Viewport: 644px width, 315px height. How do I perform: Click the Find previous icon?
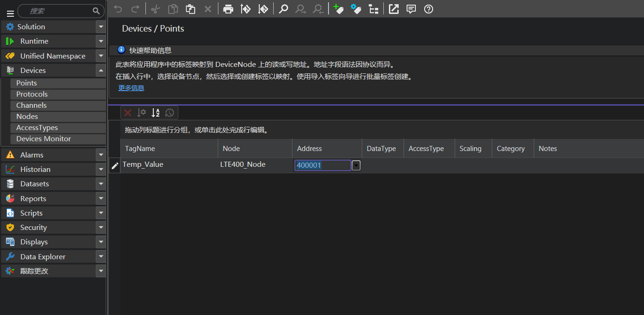click(318, 9)
